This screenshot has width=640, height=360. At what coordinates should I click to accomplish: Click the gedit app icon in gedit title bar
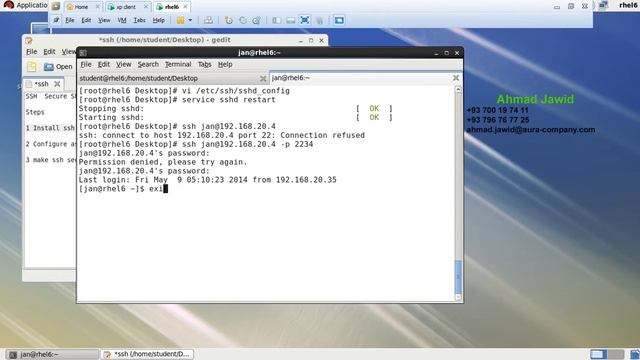coord(29,40)
